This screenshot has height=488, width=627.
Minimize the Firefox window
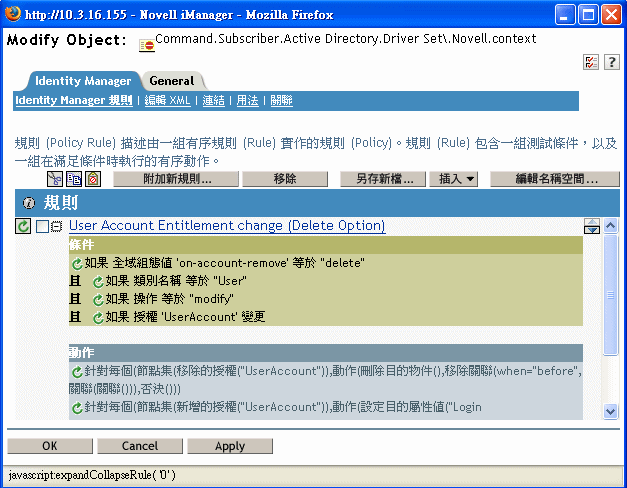tap(565, 15)
